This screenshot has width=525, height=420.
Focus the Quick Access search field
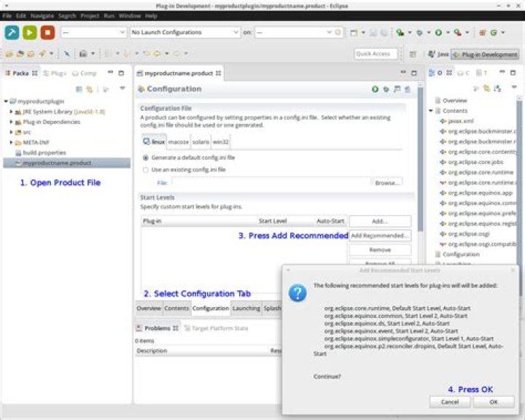376,53
